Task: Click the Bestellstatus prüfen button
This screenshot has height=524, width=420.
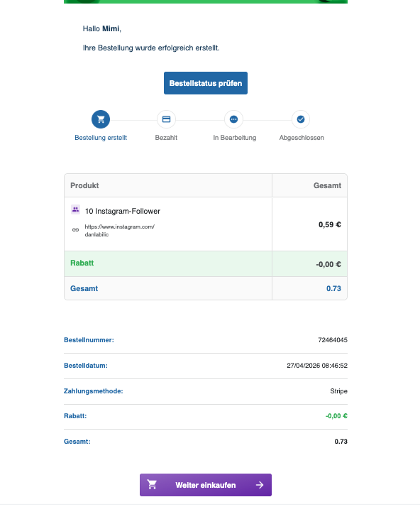Action: point(205,83)
